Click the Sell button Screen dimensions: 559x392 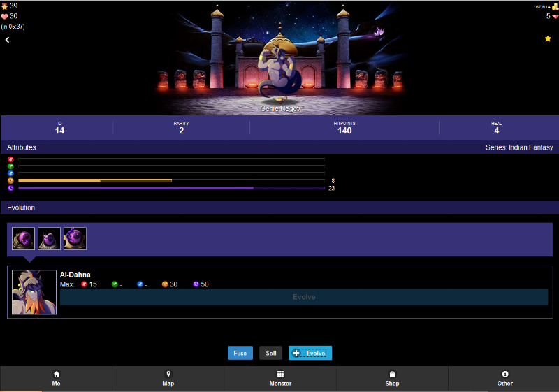[x=271, y=353]
